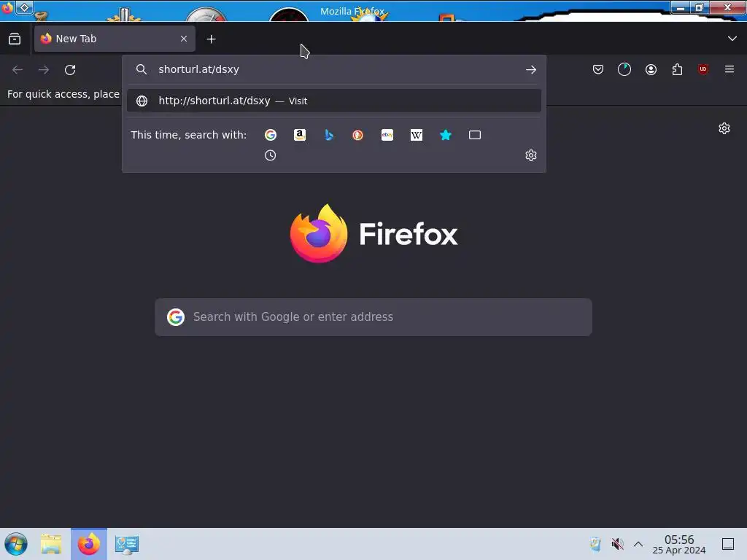Search with Bing from the urlbar
The width and height of the screenshot is (747, 560).
tap(329, 135)
